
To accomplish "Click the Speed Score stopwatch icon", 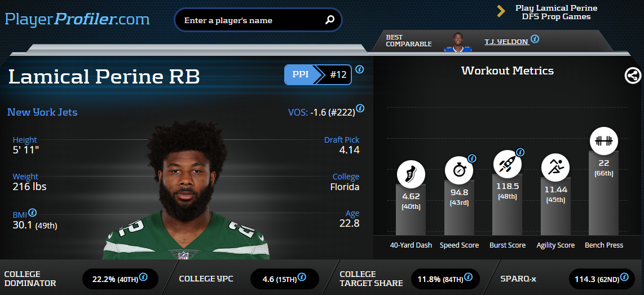I will 459,170.
